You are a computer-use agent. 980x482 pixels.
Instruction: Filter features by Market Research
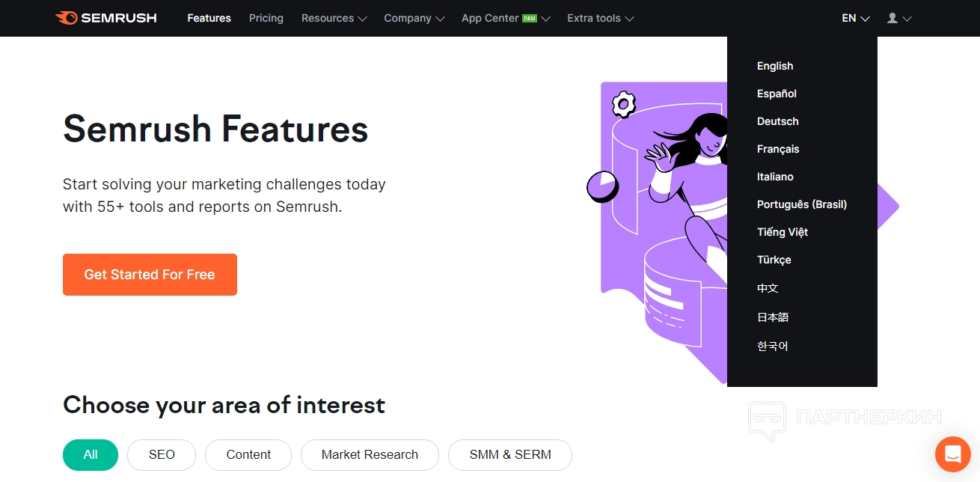370,454
